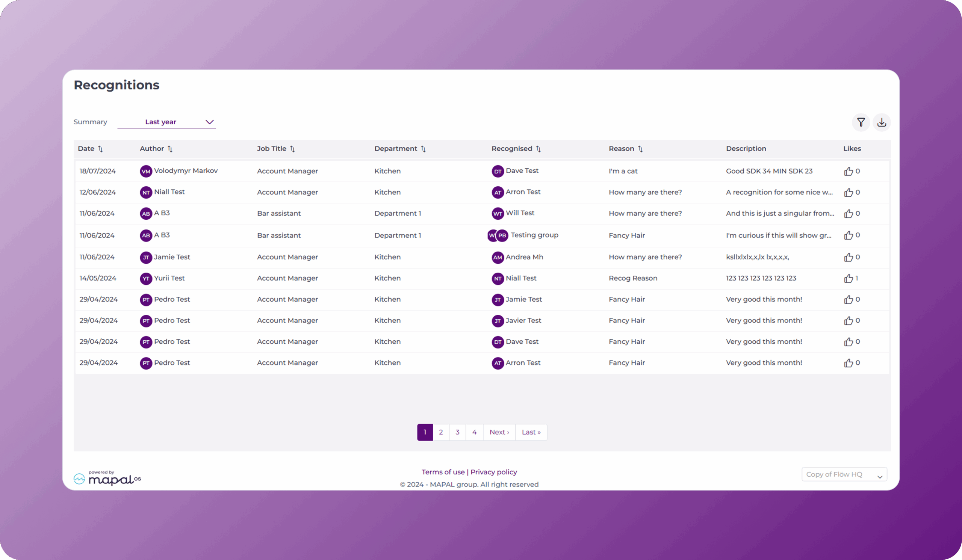Click the download export icon
Image resolution: width=962 pixels, height=560 pixels.
(x=882, y=122)
